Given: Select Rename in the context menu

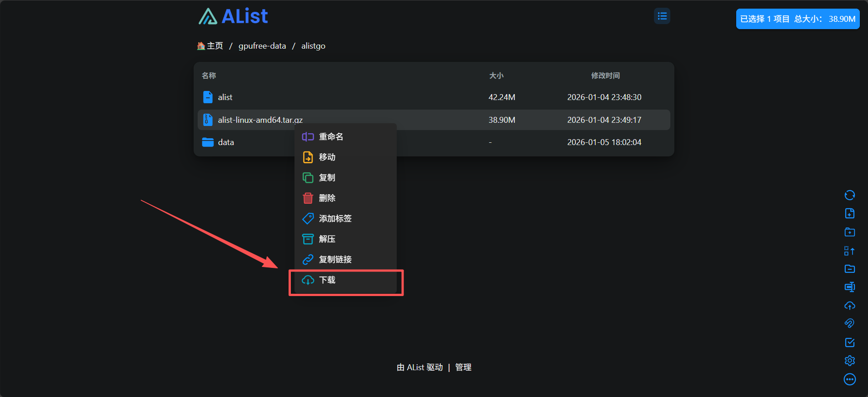Looking at the screenshot, I should pos(331,137).
